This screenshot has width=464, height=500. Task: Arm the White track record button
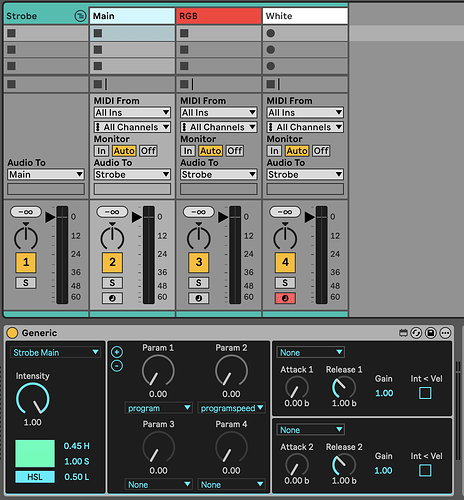tap(285, 298)
